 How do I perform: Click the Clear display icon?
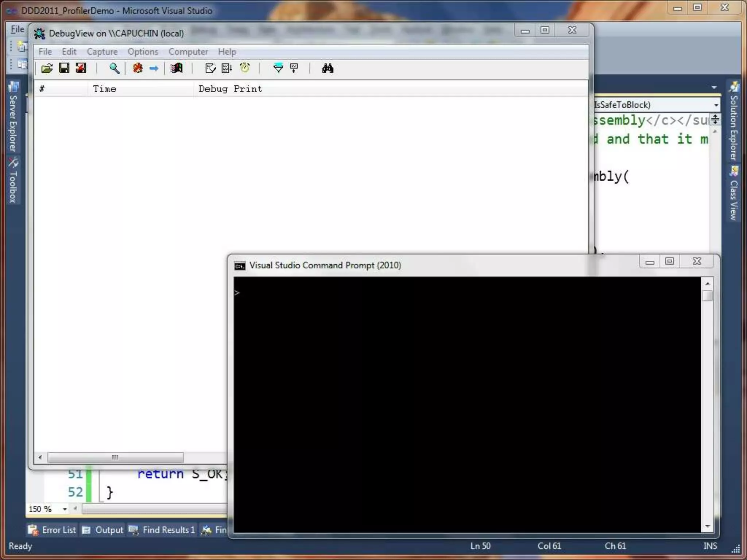(x=210, y=68)
